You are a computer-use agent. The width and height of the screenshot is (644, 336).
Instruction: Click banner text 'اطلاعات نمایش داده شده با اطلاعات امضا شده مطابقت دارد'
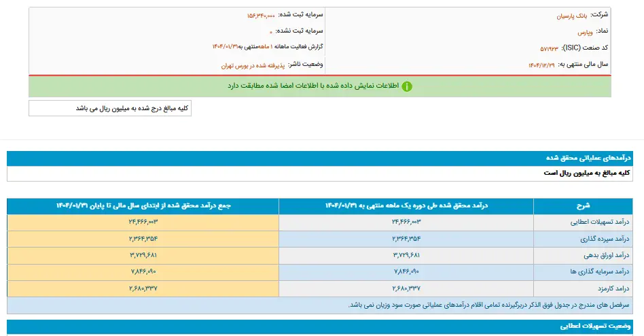313,86
